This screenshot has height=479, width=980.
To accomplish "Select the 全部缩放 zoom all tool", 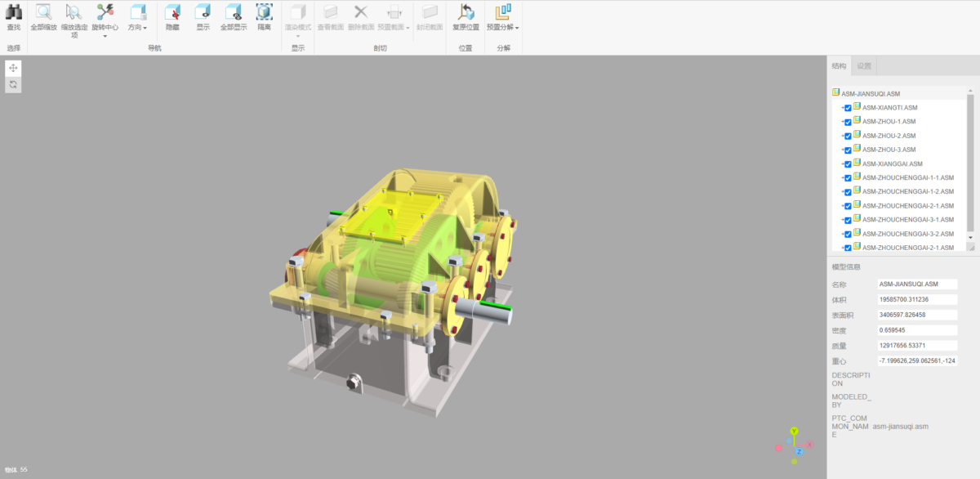I will [x=43, y=12].
